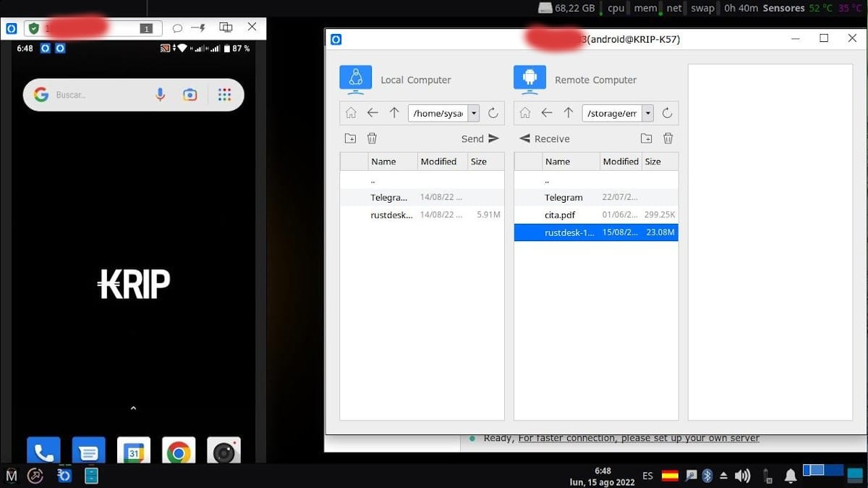Select the local rustdesk... file row

click(422, 214)
